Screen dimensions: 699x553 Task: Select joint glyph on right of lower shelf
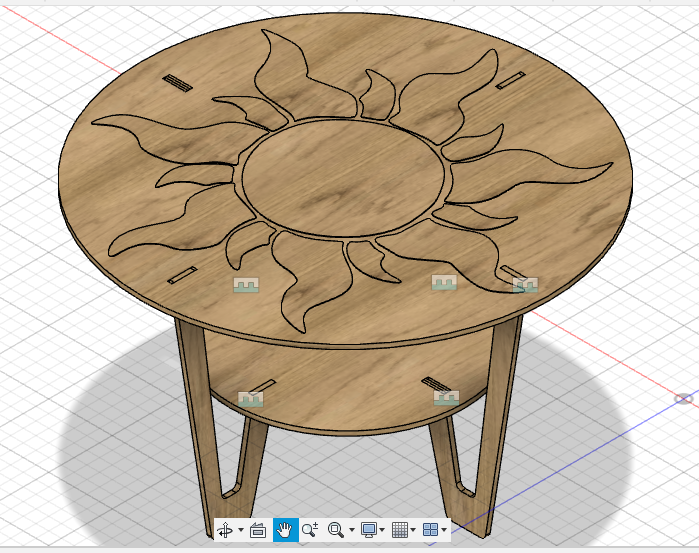pyautogui.click(x=446, y=398)
